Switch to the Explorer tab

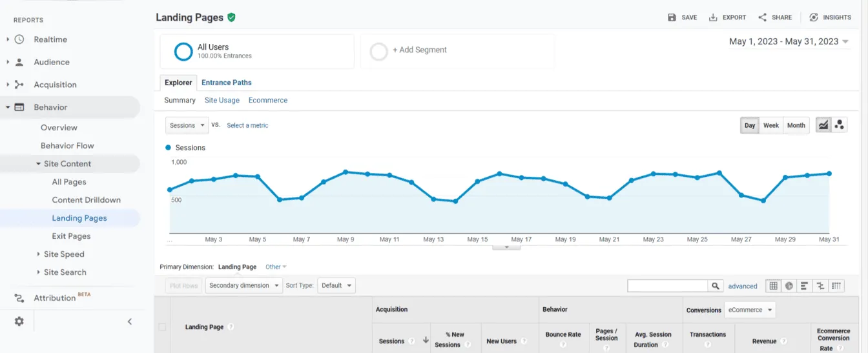tap(178, 83)
